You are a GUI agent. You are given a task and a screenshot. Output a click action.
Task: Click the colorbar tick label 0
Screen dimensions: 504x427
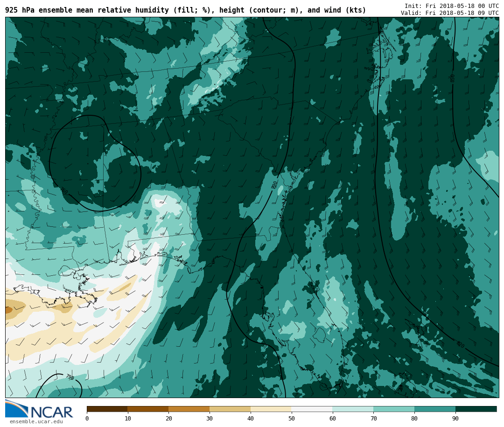(87, 418)
